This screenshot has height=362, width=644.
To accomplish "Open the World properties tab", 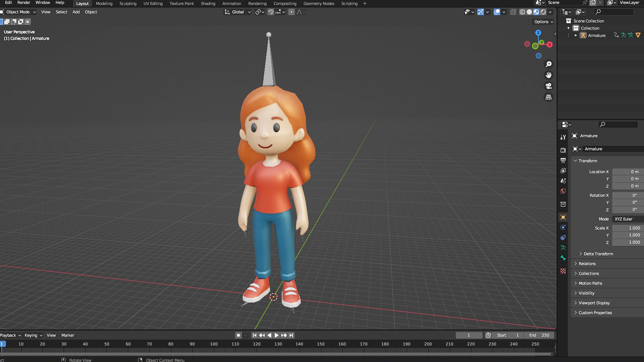I will point(563,191).
